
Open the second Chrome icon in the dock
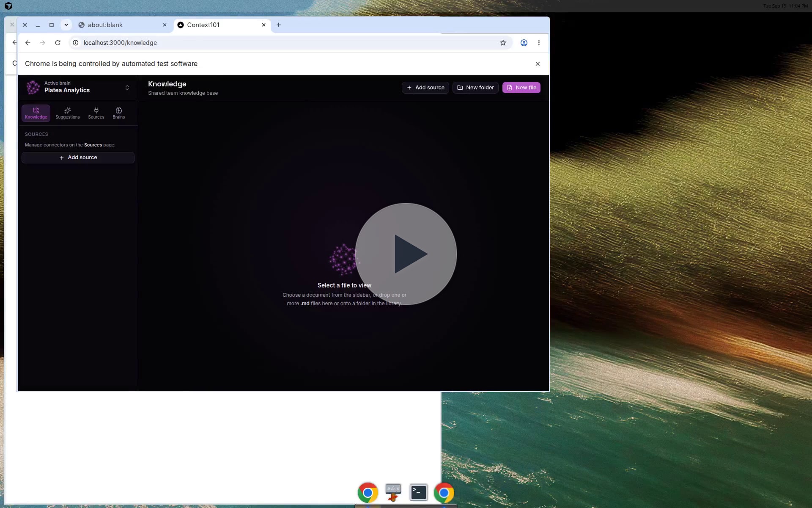click(x=444, y=492)
